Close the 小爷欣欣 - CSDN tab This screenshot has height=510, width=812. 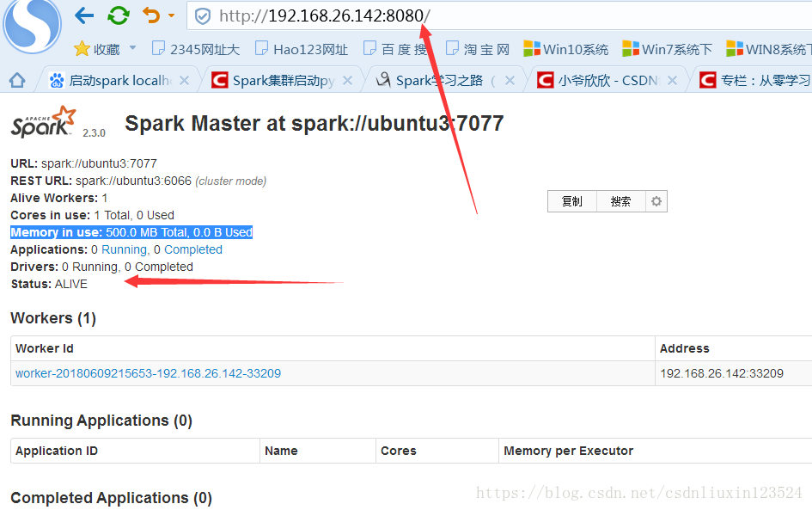click(x=672, y=80)
